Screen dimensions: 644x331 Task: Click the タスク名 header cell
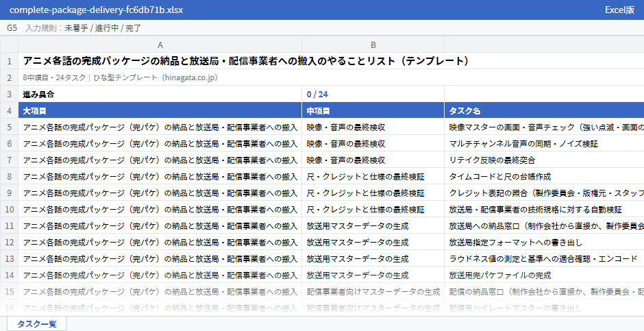coord(544,110)
